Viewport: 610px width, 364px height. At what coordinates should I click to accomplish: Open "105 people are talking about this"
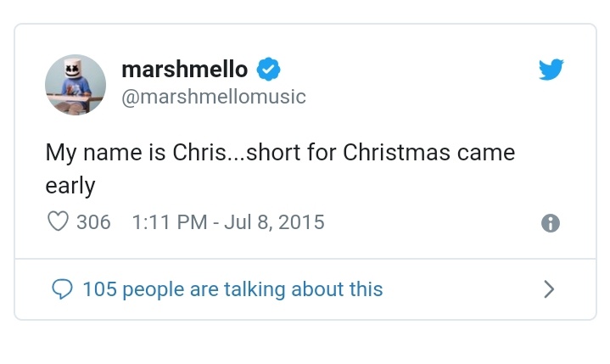(233, 289)
